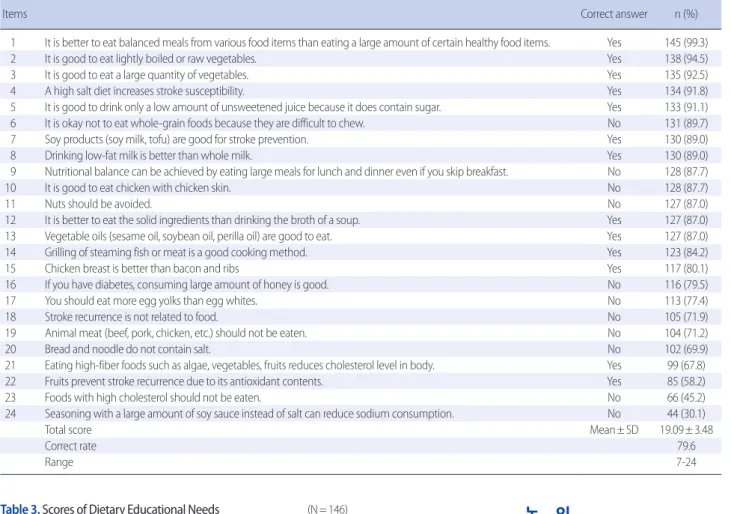
Task: Click 'Nuts should be avoided.'
Action: [98, 204]
